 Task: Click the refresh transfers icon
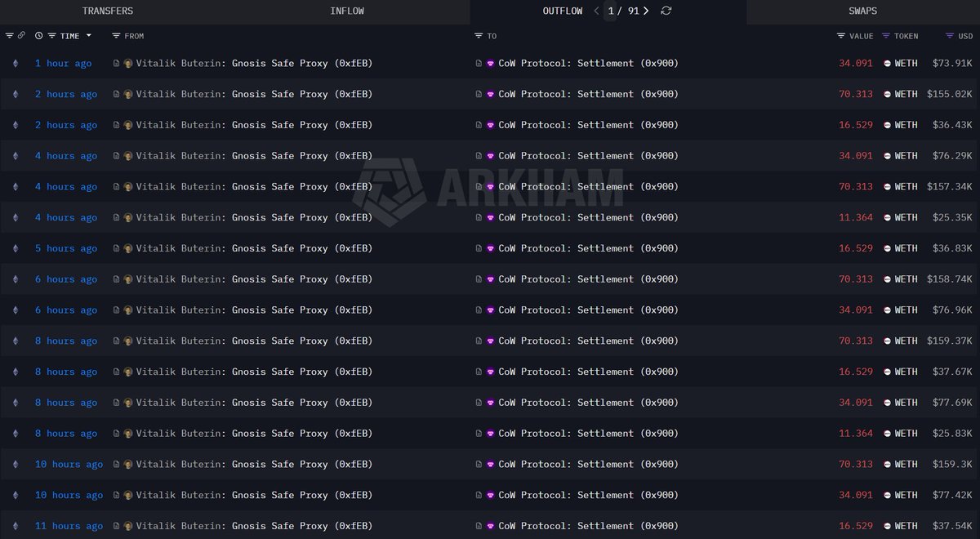666,11
